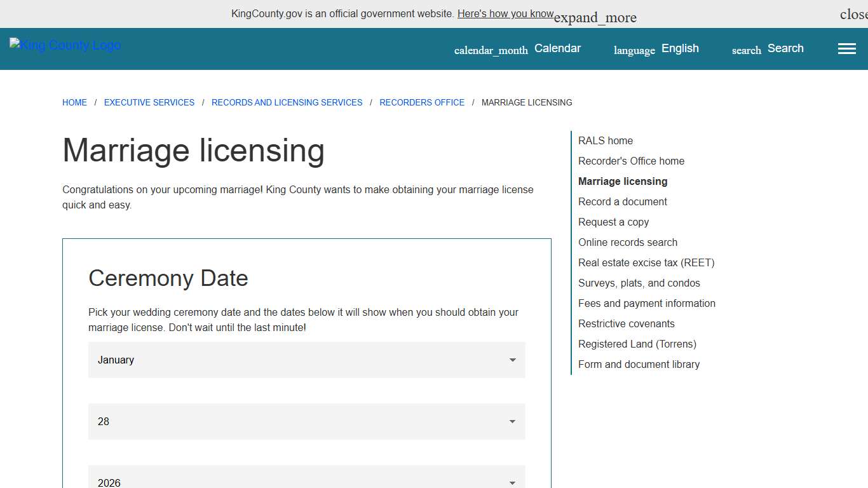Open the Form and document library
Image resolution: width=868 pixels, height=488 pixels.
(x=639, y=364)
